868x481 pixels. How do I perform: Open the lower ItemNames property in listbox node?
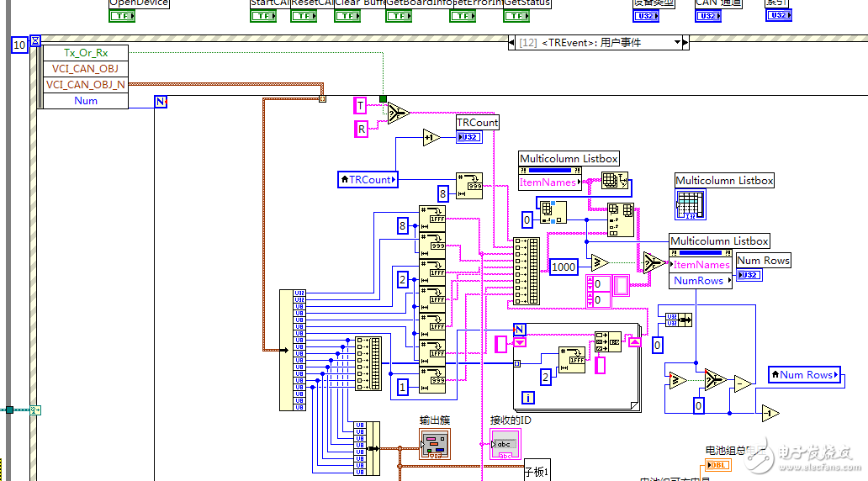pyautogui.click(x=701, y=265)
